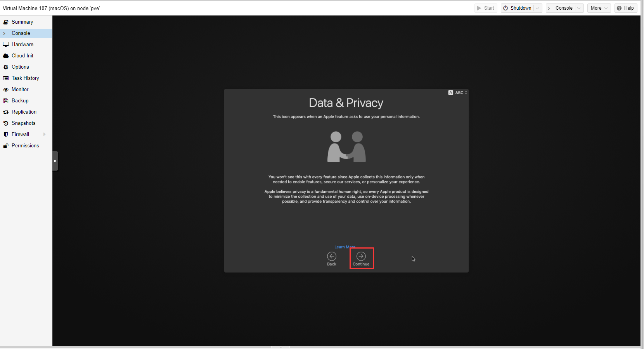Click the Start button
Screen dimensions: 644x349
[486, 8]
